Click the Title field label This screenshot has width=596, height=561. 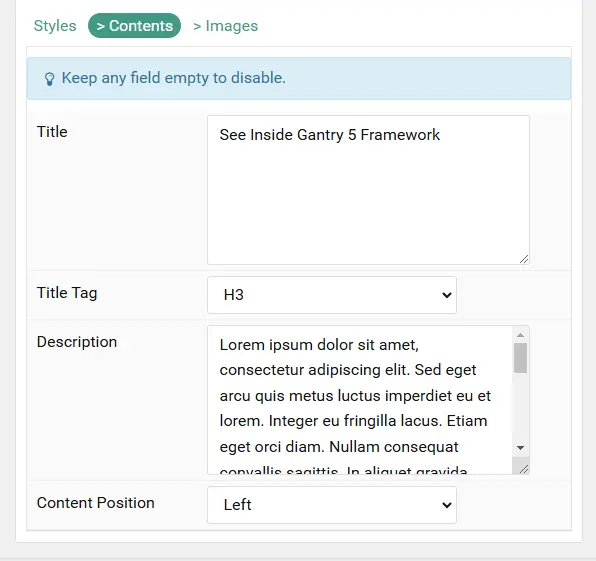click(x=52, y=132)
